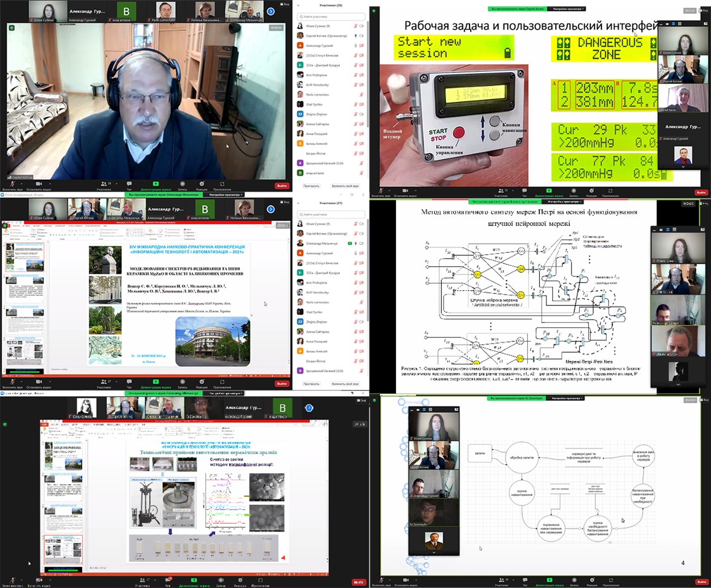
Task: Expand chevron under video panel in flowchart window
Action: [x=434, y=552]
